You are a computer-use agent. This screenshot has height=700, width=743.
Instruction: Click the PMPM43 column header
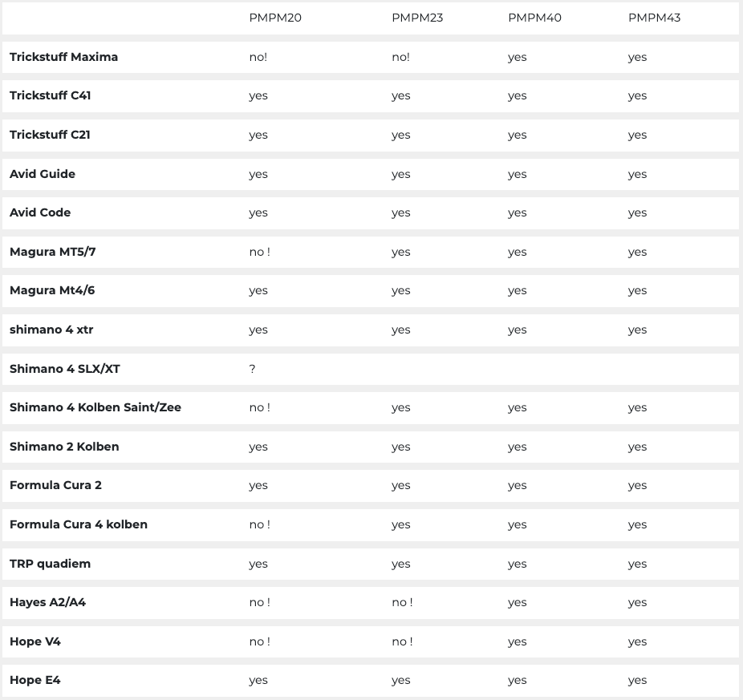pyautogui.click(x=654, y=18)
